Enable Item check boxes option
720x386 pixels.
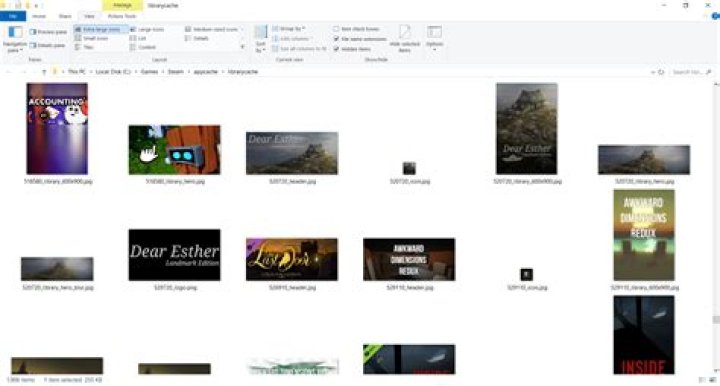point(357,29)
